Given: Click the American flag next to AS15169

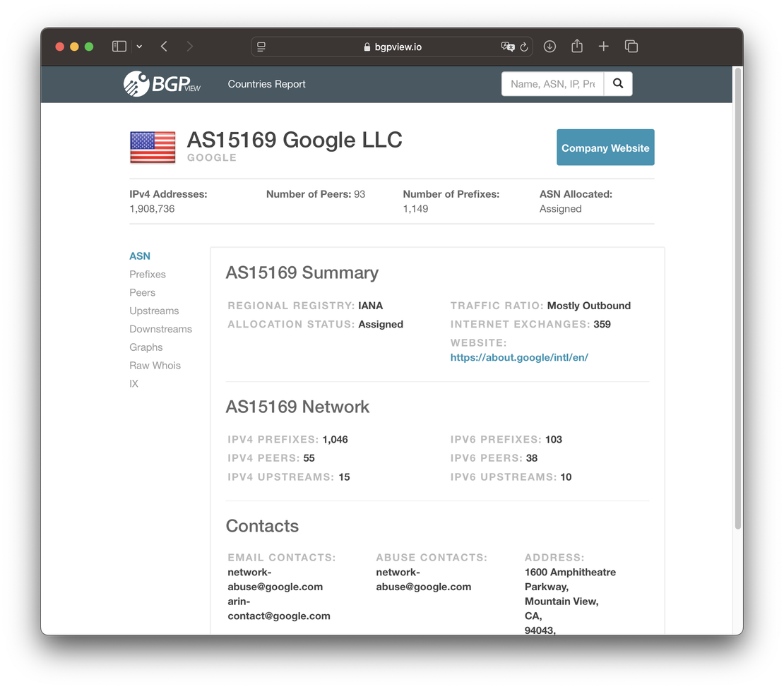Looking at the screenshot, I should coord(153,147).
